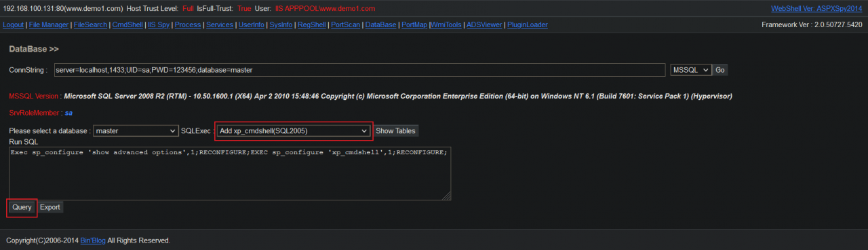Open the MSSQL database type dropdown
Viewport: 868px width, 250px height.
coord(690,70)
